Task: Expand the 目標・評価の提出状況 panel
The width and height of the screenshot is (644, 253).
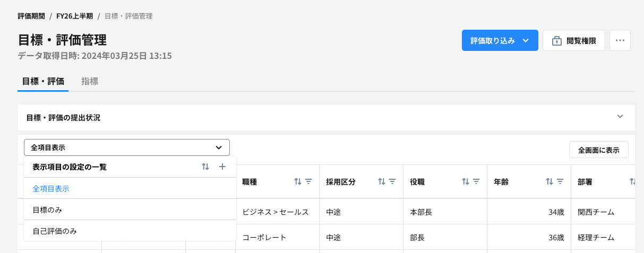Action: (x=620, y=117)
